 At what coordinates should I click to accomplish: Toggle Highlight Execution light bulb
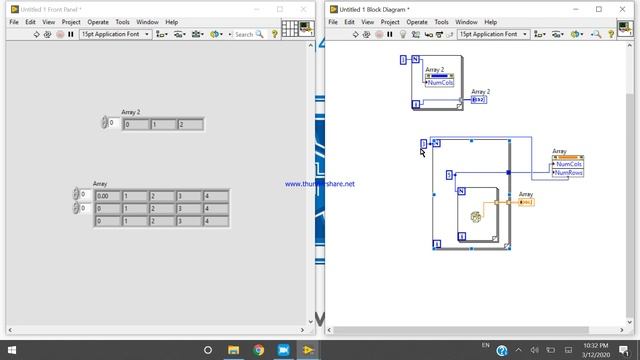coord(403,35)
